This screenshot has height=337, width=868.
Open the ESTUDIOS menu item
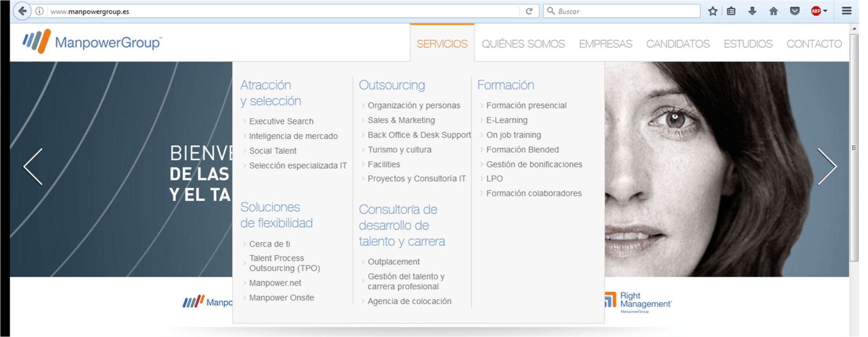[x=748, y=44]
